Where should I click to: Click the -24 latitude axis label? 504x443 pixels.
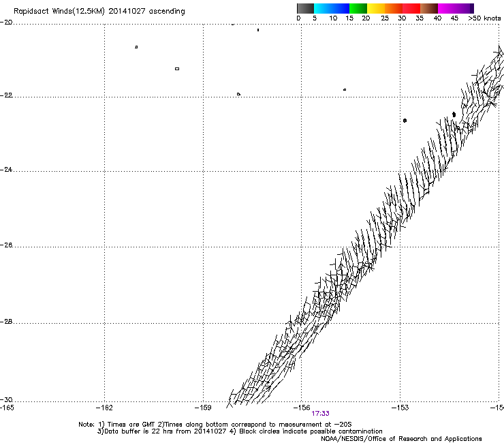[x=6, y=170]
